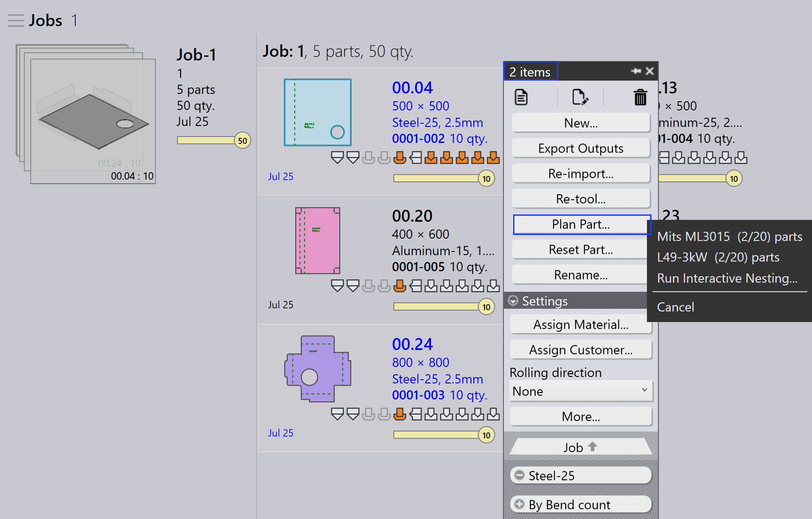Click the left-pointing bend icon under part 00.04
Image resolution: width=812 pixels, height=519 pixels.
(x=415, y=158)
